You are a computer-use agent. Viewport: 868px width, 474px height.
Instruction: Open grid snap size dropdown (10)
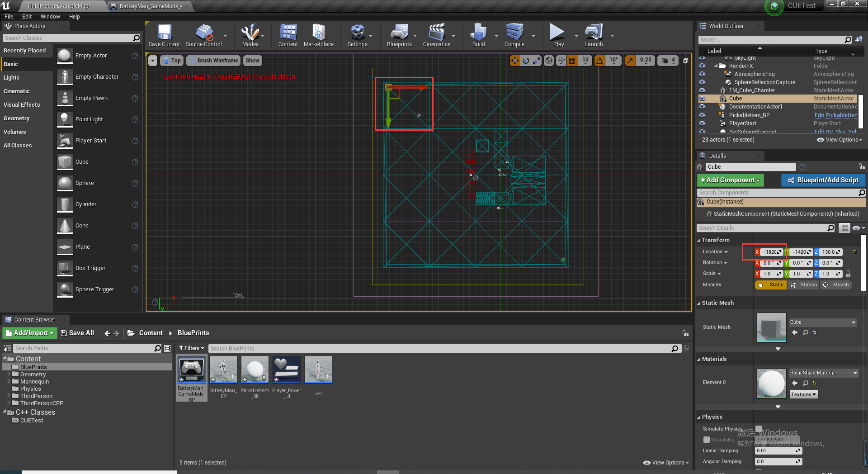(x=585, y=61)
